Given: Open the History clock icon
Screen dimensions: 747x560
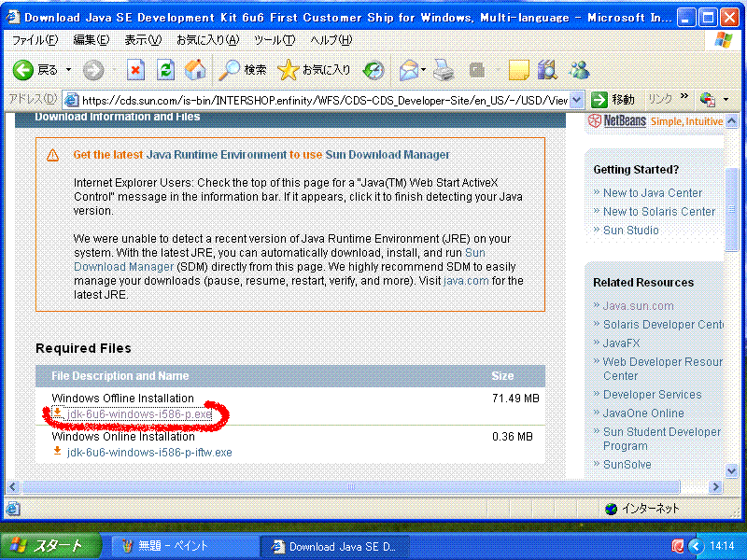Looking at the screenshot, I should pyautogui.click(x=373, y=71).
